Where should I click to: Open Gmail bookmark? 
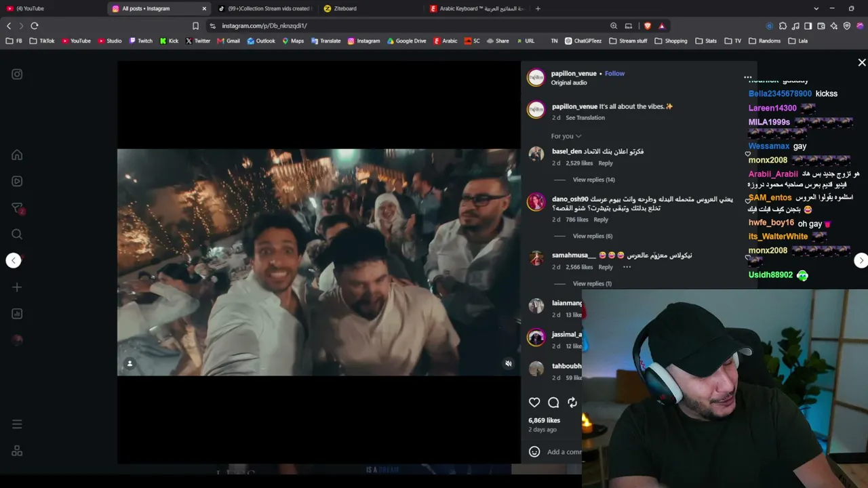229,41
